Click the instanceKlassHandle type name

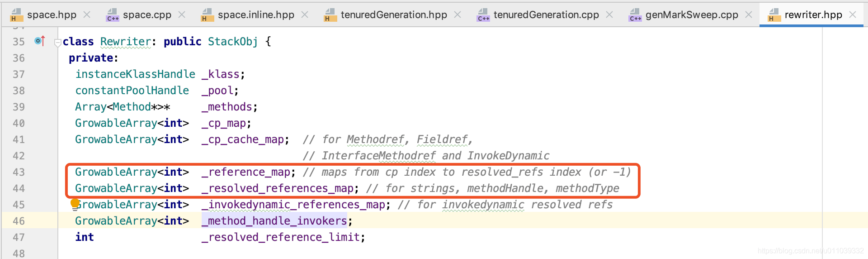(135, 74)
